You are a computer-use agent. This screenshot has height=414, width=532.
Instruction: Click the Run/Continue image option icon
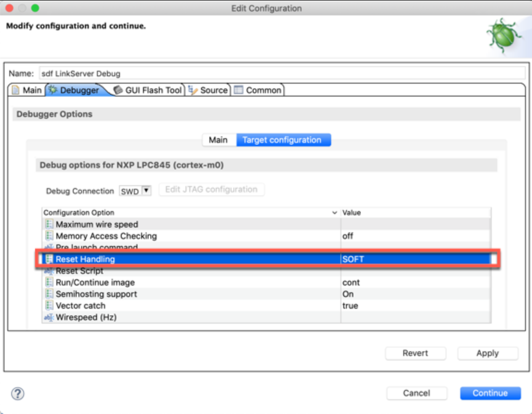[49, 282]
